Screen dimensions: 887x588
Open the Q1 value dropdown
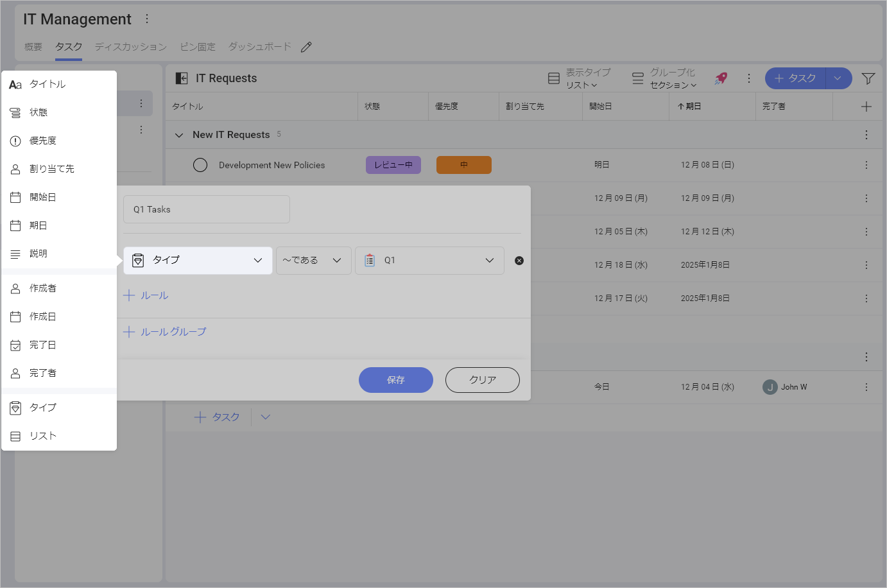(429, 260)
